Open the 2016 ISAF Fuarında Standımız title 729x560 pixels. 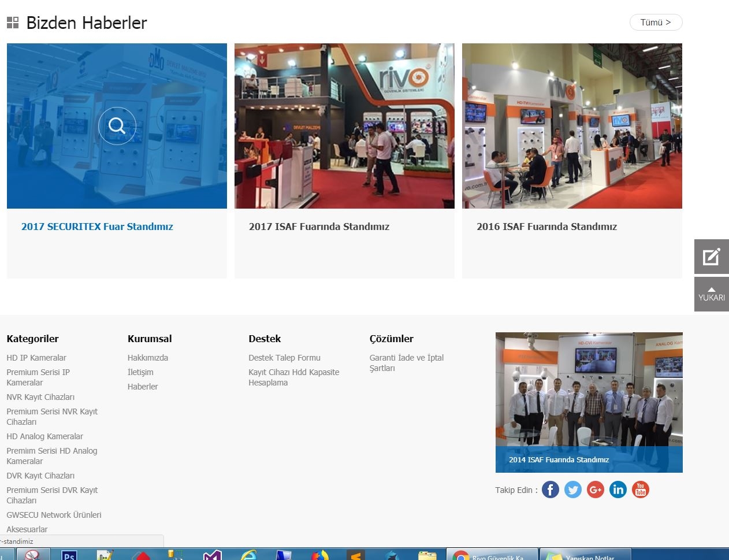[x=546, y=227]
